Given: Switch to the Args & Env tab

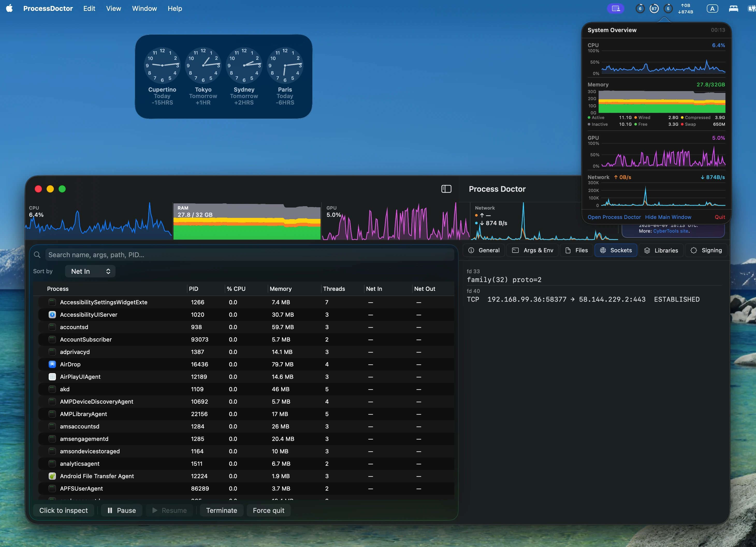Looking at the screenshot, I should (x=532, y=250).
